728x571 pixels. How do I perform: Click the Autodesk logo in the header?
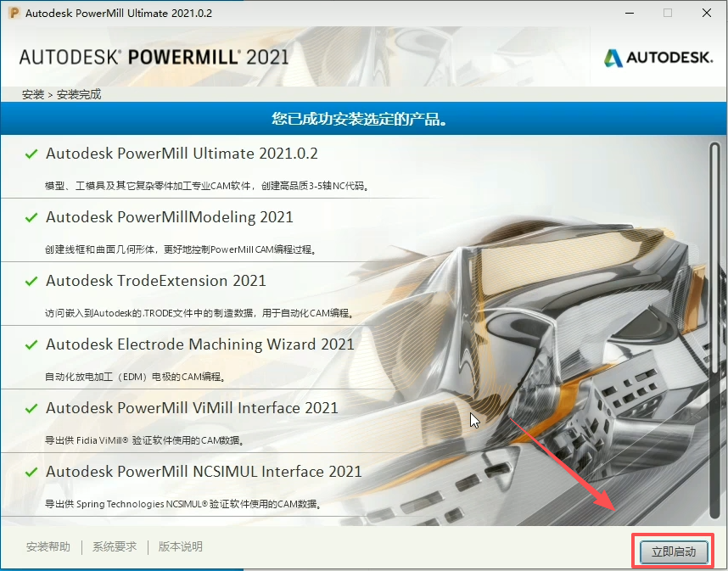(658, 58)
